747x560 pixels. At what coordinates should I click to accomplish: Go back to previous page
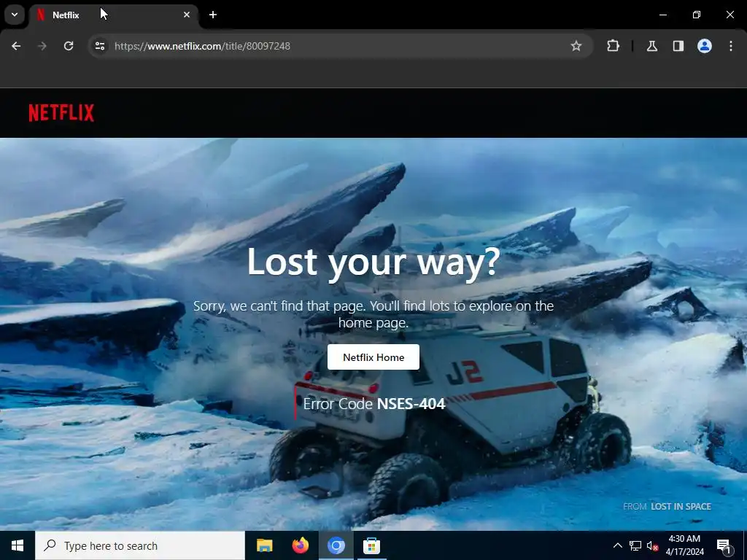pos(16,46)
